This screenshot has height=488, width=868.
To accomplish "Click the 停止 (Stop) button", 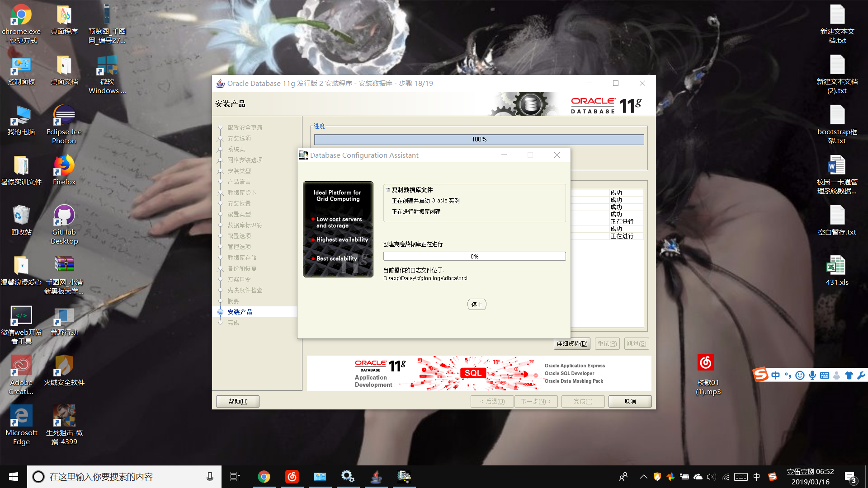I will 476,305.
